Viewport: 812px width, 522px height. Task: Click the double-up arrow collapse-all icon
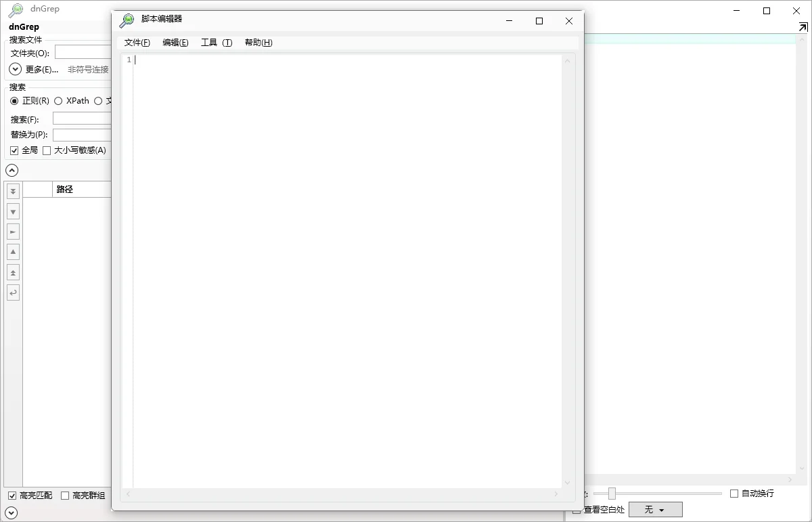point(13,273)
